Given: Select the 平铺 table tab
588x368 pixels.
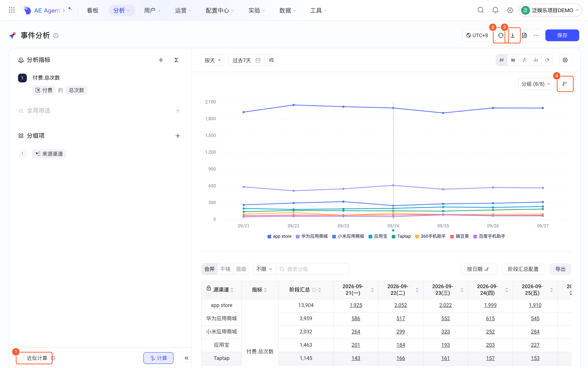Looking at the screenshot, I should click(225, 269).
